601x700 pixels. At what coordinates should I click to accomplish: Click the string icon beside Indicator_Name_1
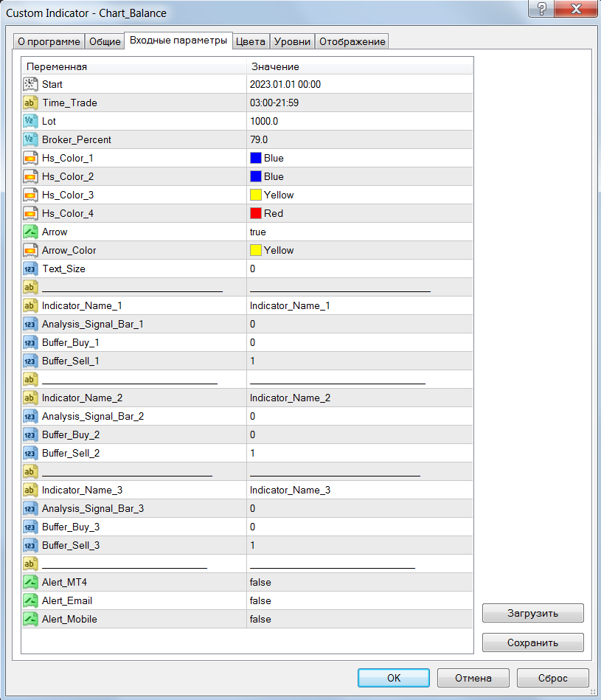tap(30, 306)
